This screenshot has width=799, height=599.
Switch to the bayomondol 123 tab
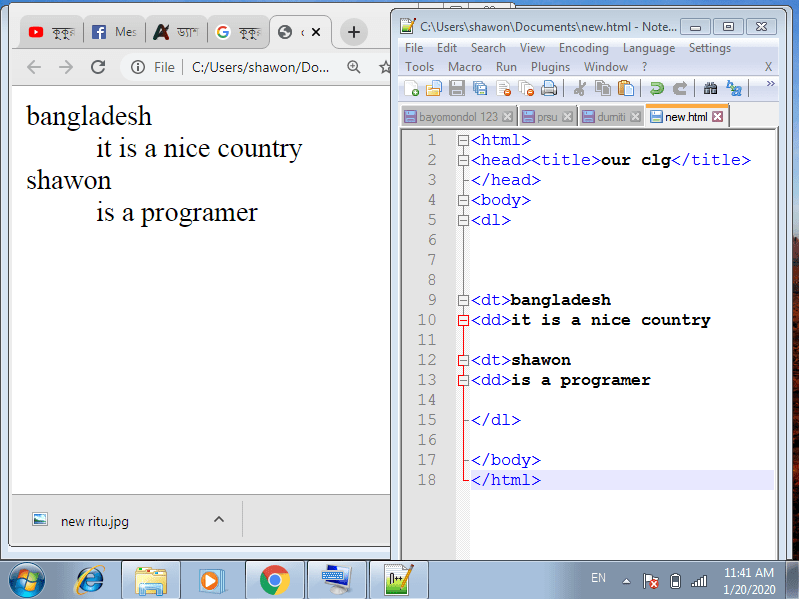[458, 117]
